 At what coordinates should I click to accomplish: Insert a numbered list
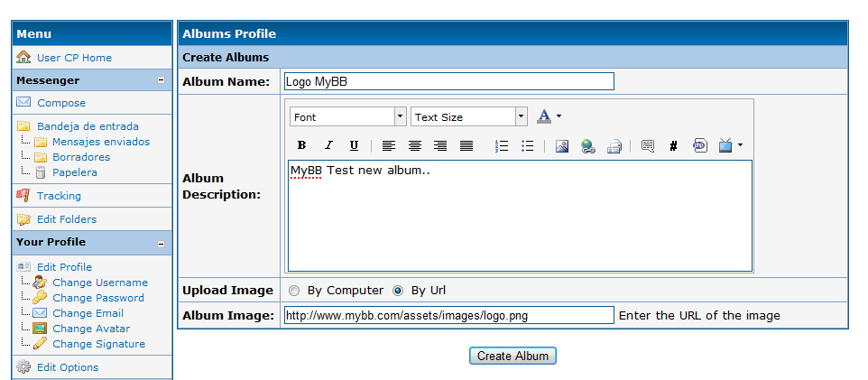(x=502, y=145)
